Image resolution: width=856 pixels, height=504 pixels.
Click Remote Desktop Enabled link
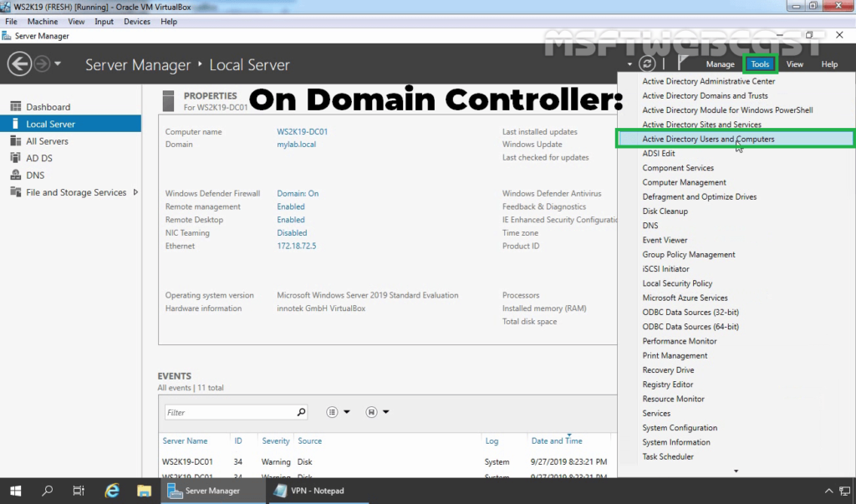290,220
